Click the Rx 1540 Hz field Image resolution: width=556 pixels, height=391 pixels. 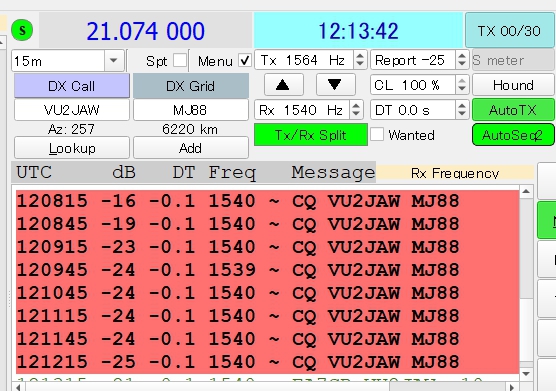click(x=302, y=110)
